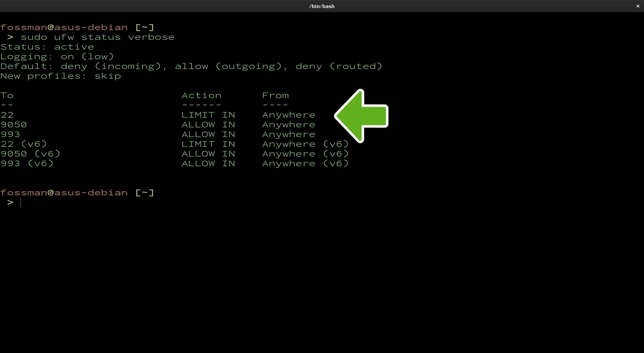Viewport: 644px width, 353px height.
Task: Click 'deny (routed)' in the Default line
Action: (x=339, y=66)
